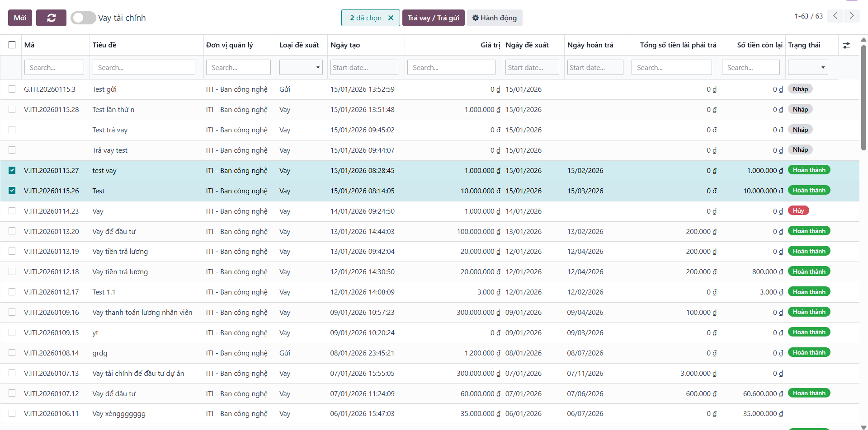This screenshot has width=868, height=430.
Task: Uncheck row V.ITI.20260115.26 checkbox
Action: 12,191
